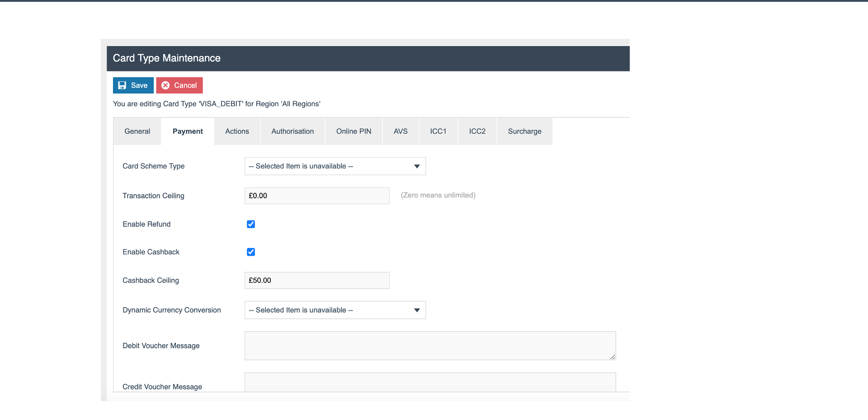This screenshot has height=420, width=868.
Task: Select the Online PIN tab
Action: [353, 131]
